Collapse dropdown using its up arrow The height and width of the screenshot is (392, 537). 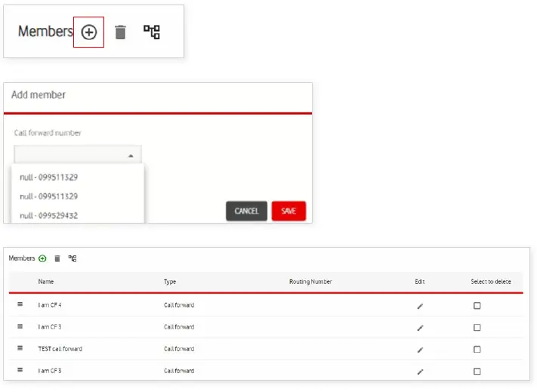(x=131, y=156)
